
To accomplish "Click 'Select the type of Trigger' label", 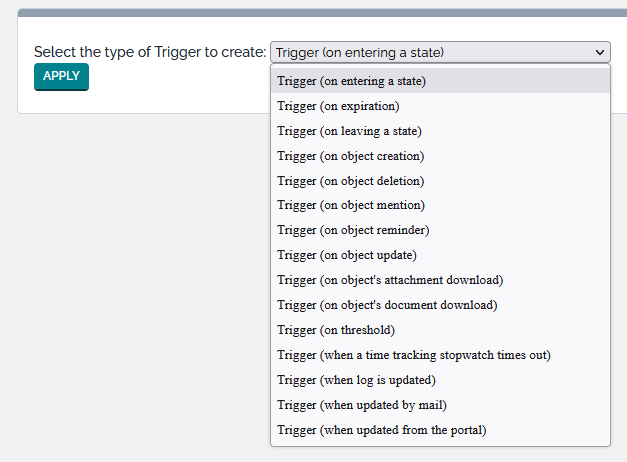I will click(x=150, y=52).
